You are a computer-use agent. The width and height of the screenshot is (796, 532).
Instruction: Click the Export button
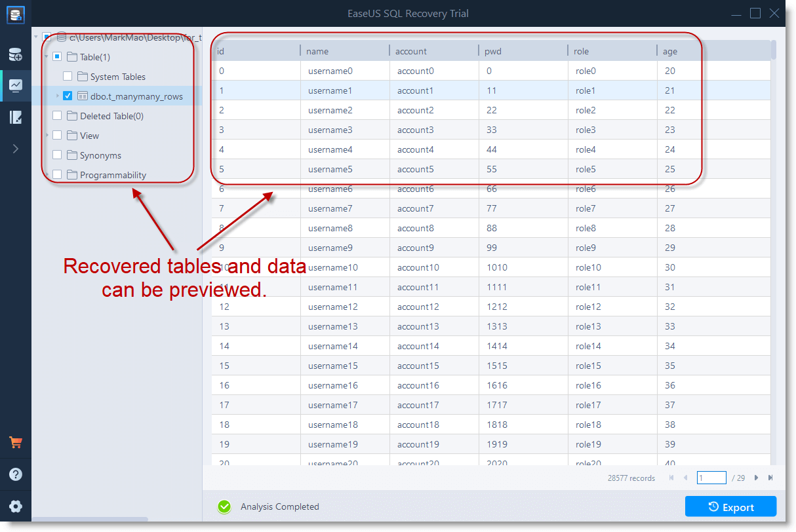(x=730, y=506)
